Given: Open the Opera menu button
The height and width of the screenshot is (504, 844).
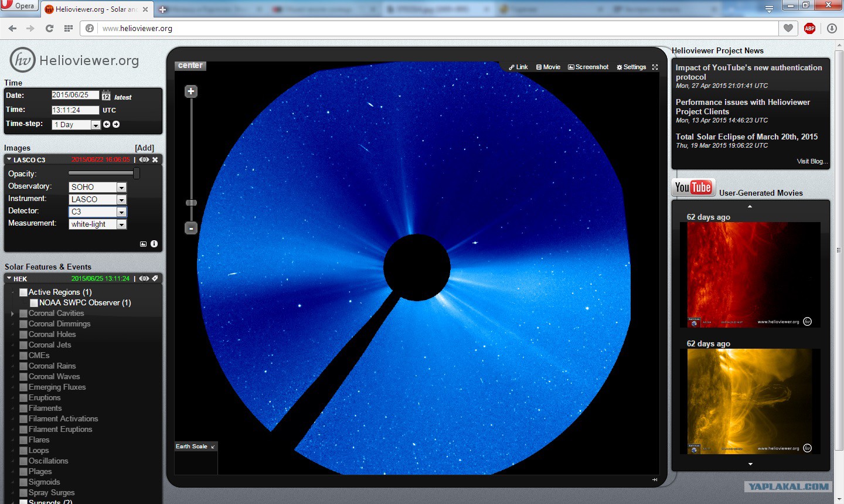Looking at the screenshot, I should pos(19,6).
